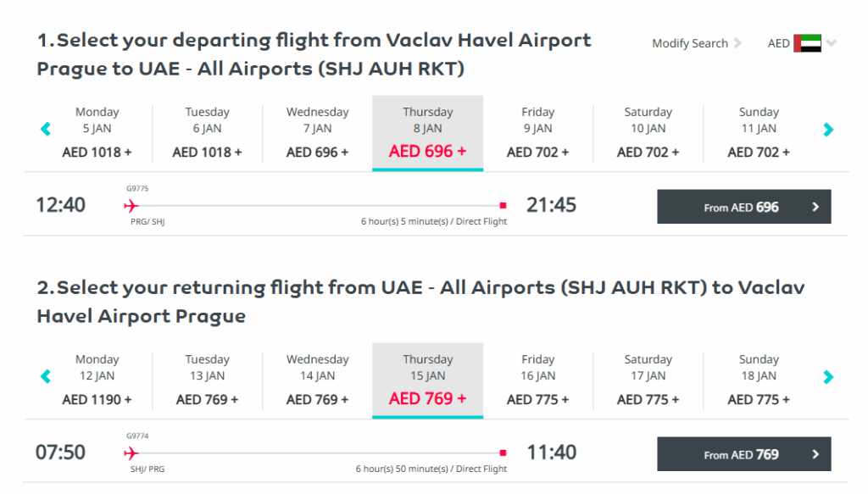Select Wednesday 7 JAN departing date tab
This screenshot has height=494, width=868.
pos(317,132)
